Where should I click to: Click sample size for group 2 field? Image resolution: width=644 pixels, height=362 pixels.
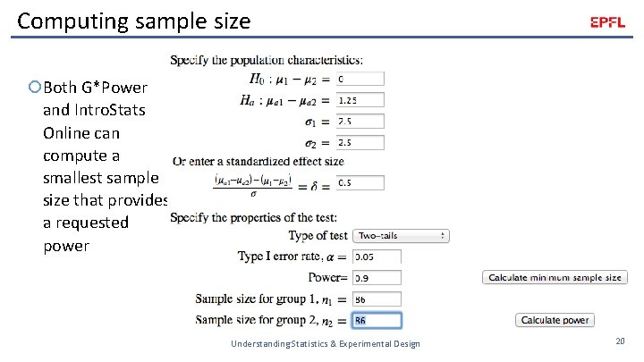point(376,320)
